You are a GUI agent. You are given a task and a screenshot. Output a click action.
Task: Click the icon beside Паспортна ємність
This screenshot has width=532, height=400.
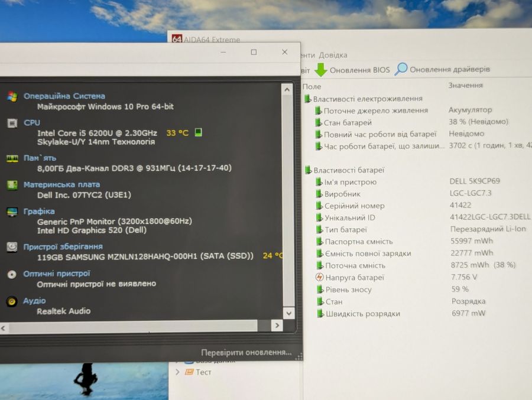tap(319, 242)
